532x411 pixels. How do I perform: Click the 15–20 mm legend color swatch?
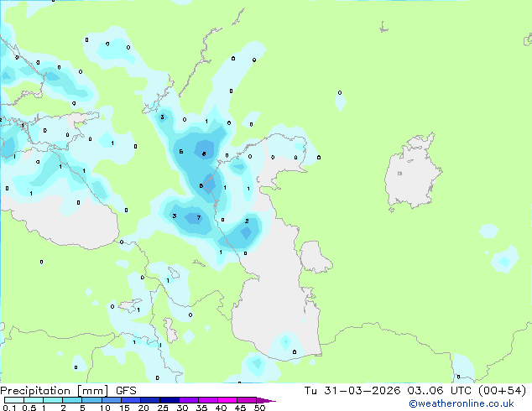[x=130, y=400]
